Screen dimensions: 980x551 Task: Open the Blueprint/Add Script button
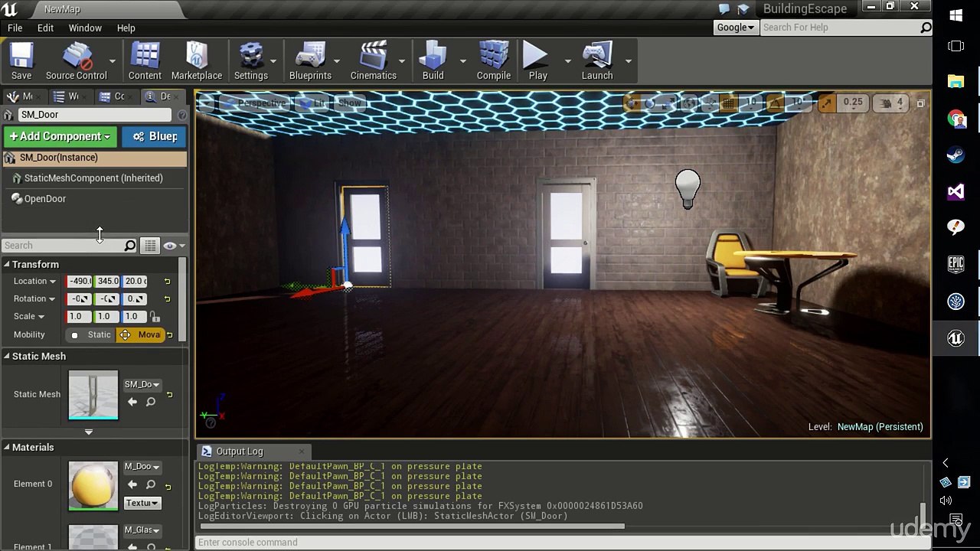click(154, 136)
